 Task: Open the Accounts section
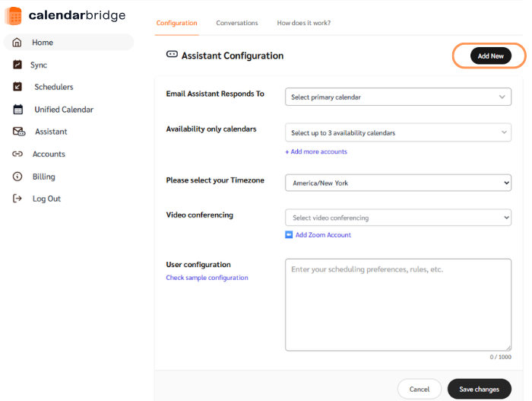coord(49,154)
